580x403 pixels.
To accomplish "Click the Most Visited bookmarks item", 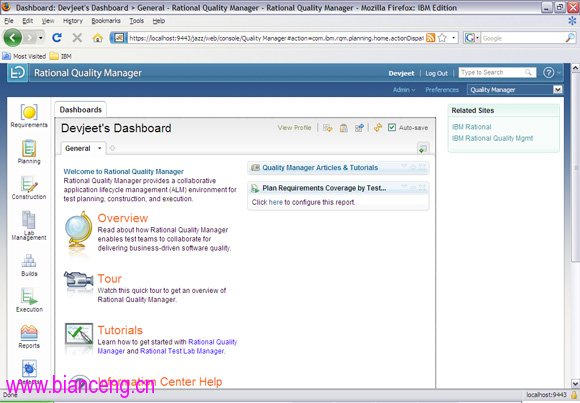I will point(24,56).
